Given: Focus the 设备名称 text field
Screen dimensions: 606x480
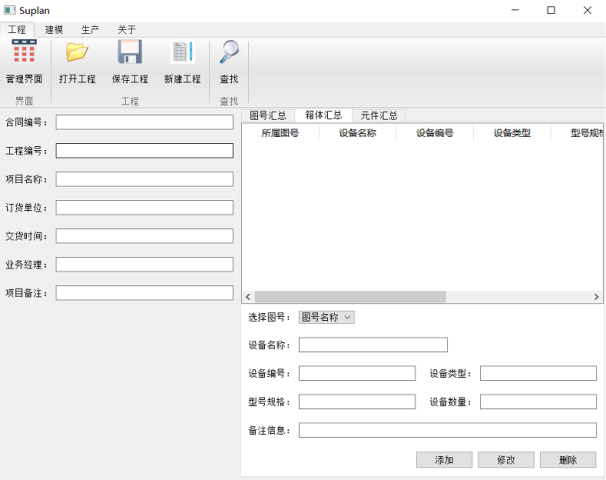Looking at the screenshot, I should tap(373, 345).
